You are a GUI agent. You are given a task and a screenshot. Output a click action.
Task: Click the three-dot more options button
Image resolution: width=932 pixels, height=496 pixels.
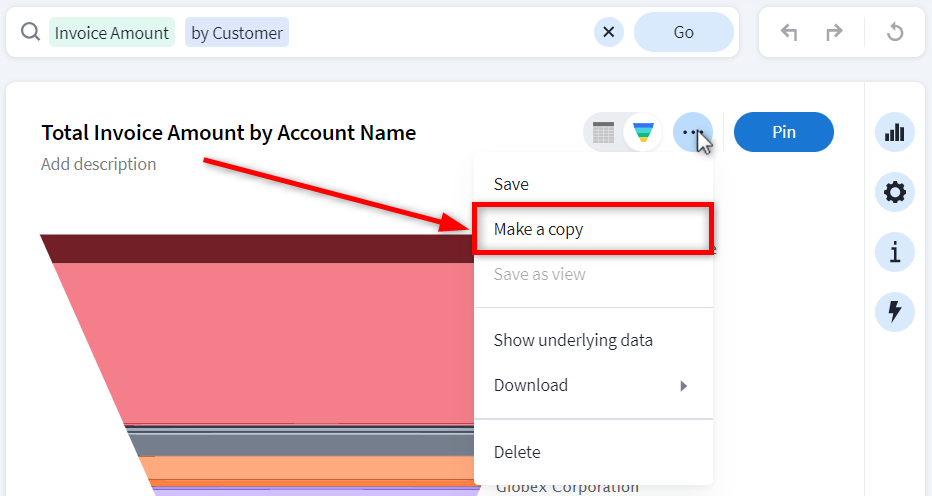(692, 132)
